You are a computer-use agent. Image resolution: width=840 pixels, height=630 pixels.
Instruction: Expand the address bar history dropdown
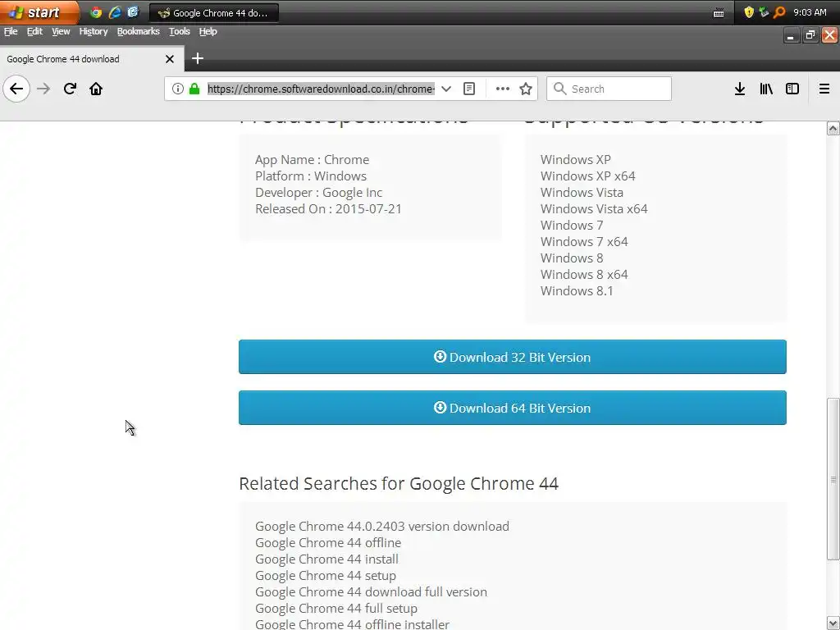point(446,89)
